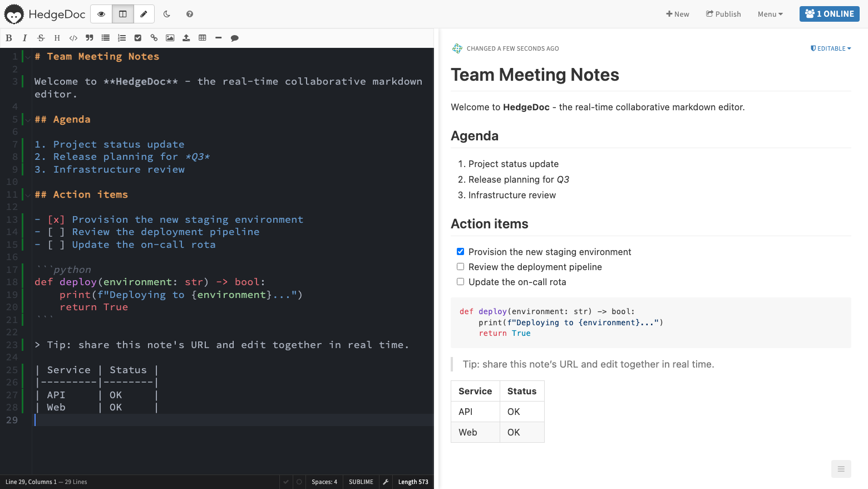Place cursor on empty editor line 29
The width and height of the screenshot is (868, 489).
tap(233, 420)
